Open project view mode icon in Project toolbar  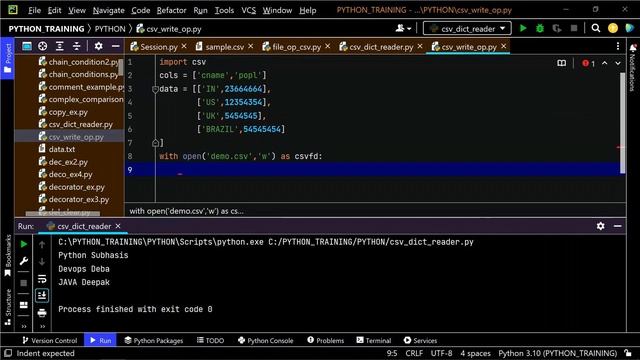pyautogui.click(x=27, y=46)
